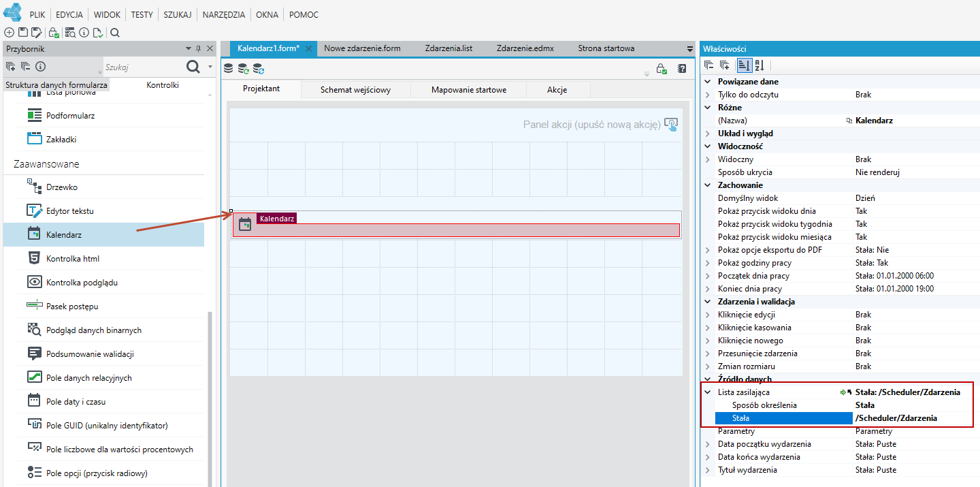Click the magnifier search icon in main toolbar

point(115,32)
